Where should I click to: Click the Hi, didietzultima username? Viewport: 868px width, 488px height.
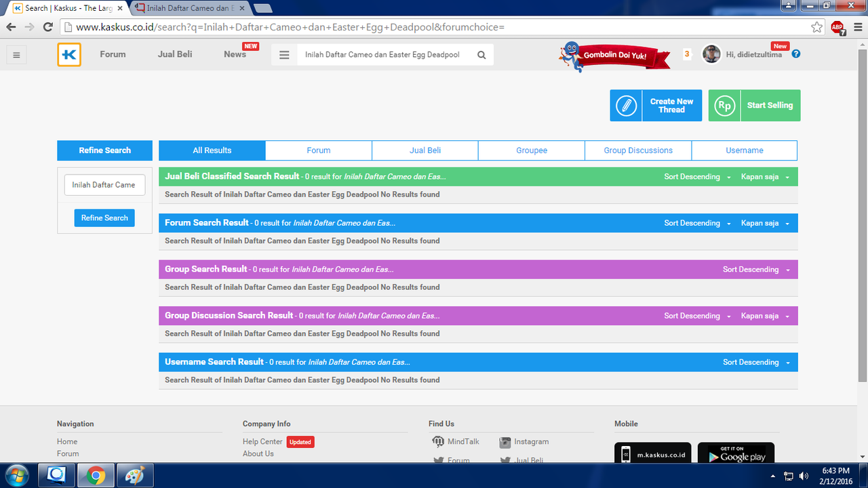753,55
